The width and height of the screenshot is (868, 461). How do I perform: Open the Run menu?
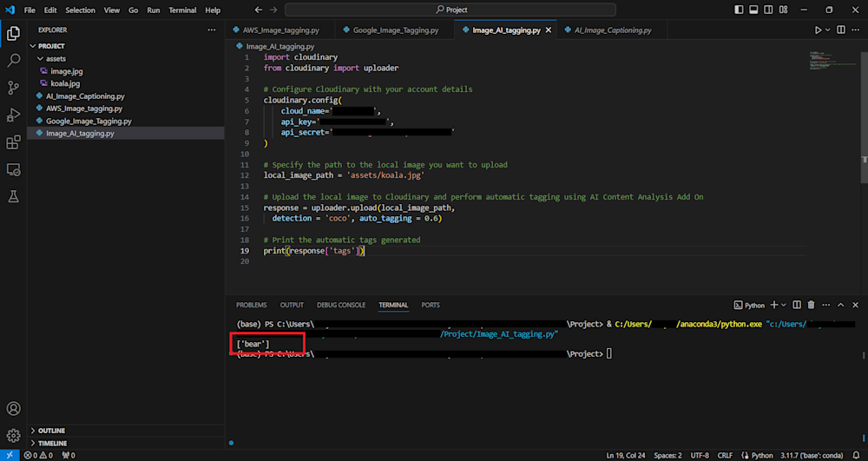pyautogui.click(x=154, y=10)
